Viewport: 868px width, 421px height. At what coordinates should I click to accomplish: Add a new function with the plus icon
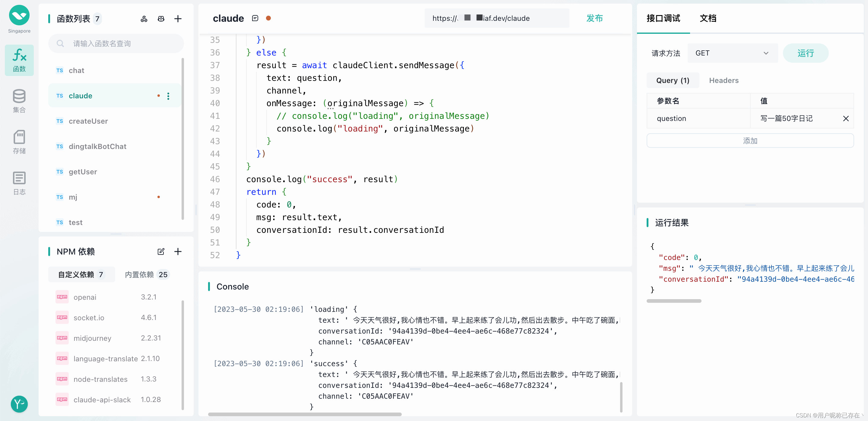(178, 19)
